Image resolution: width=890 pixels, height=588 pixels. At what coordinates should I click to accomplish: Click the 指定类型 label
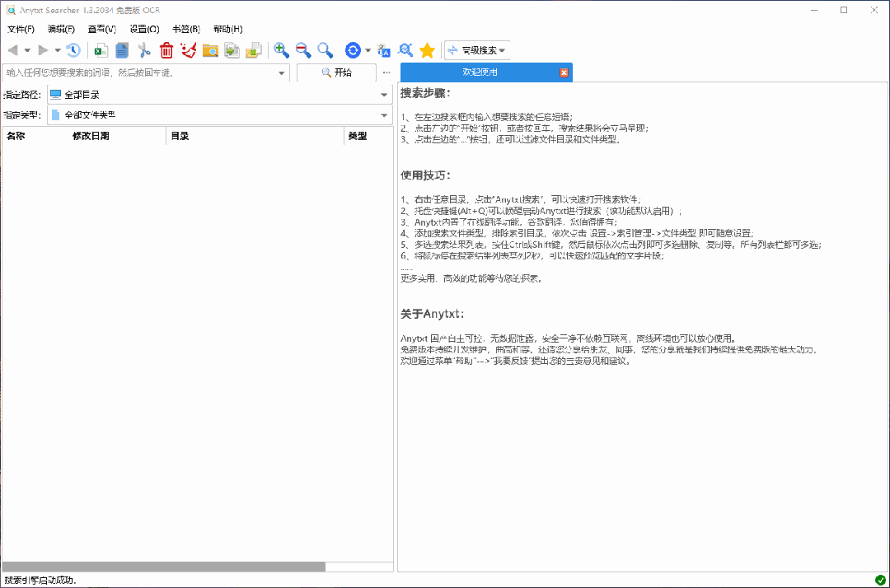click(21, 115)
